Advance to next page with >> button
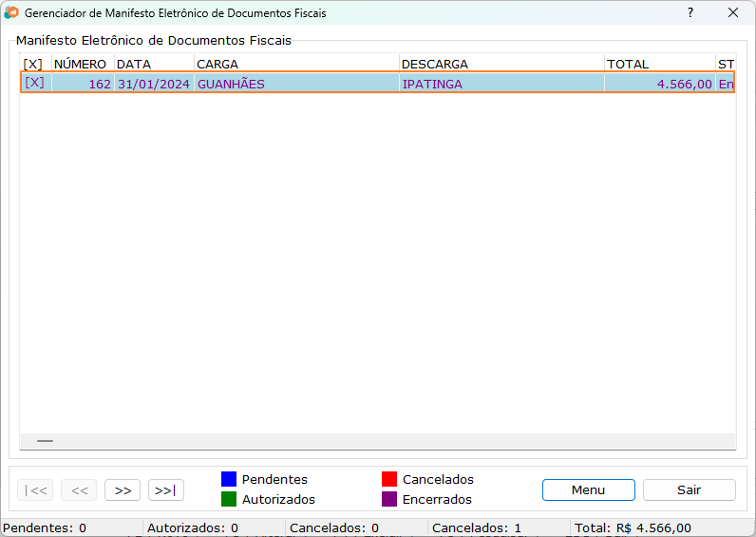This screenshot has height=537, width=756. tap(123, 490)
